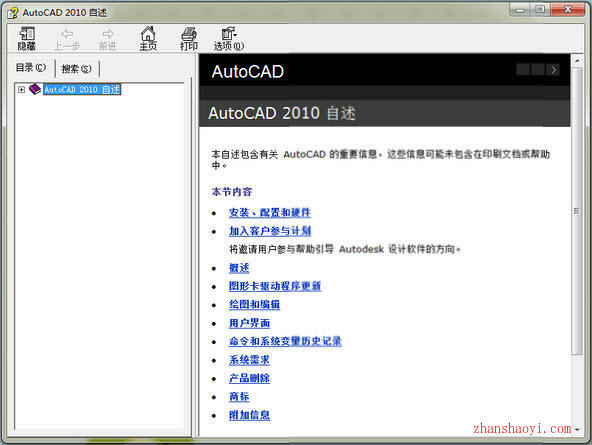
Task: Click the AutoCAD 2010 自述 page heading
Action: tap(282, 113)
